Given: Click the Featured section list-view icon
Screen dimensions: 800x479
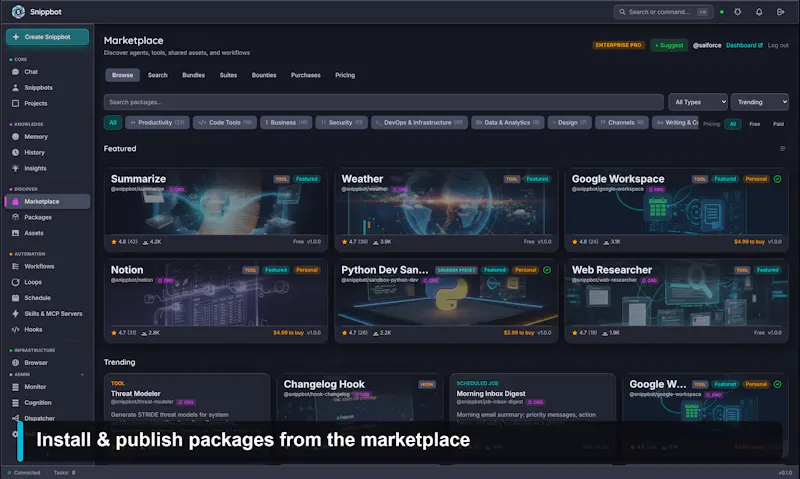Looking at the screenshot, I should (x=783, y=149).
